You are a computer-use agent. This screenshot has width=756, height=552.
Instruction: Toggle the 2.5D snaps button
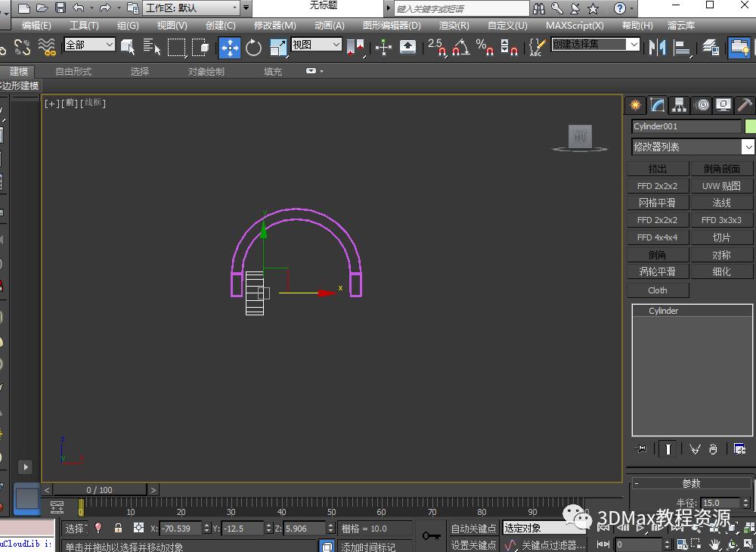[x=438, y=48]
